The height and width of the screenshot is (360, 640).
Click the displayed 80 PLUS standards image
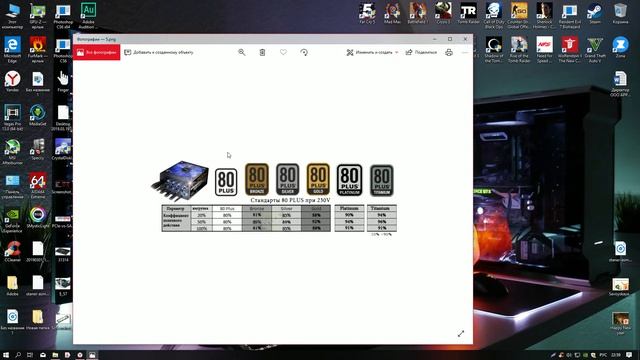point(273,198)
